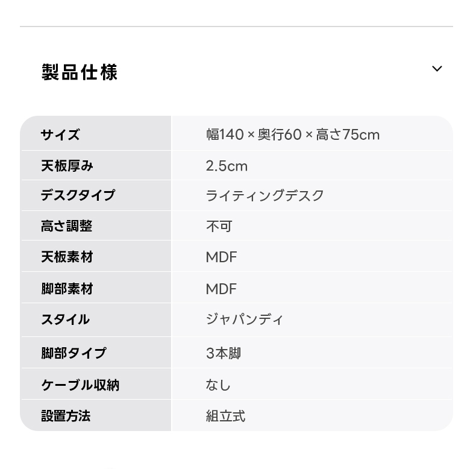
Task: Collapse the 製品仕様 section chevron
Action: [437, 69]
